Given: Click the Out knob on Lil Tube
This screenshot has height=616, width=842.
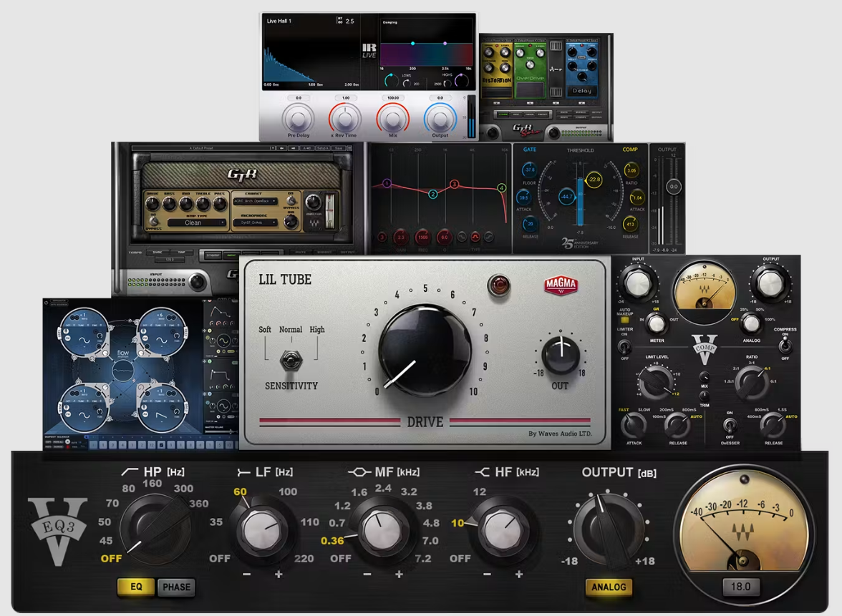Looking at the screenshot, I should [x=560, y=355].
